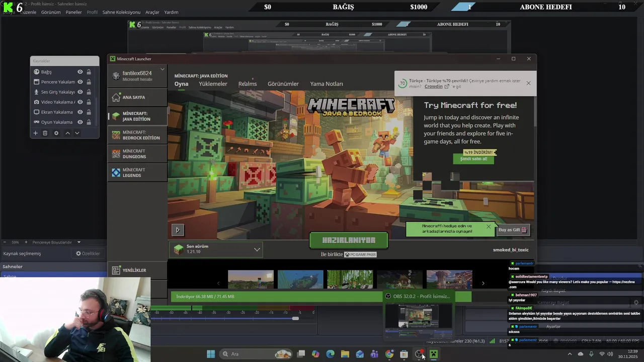Open File Explorer from taskbar
The image size is (644, 362).
345,354
